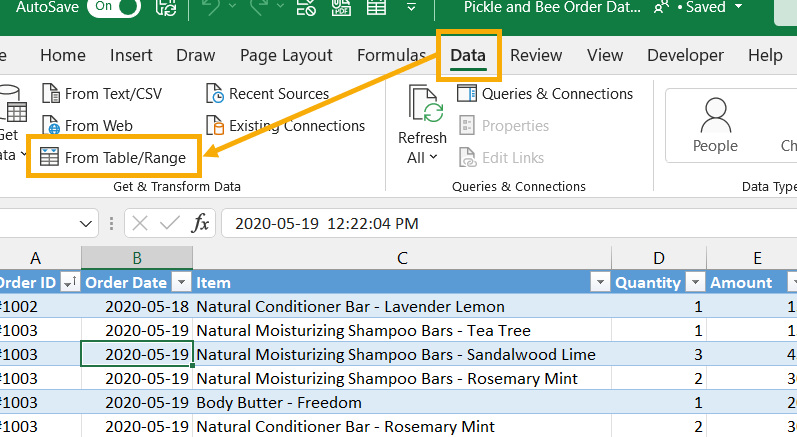Click the share person icon near Saved
Viewport: 797px width, 437px height.
661,7
